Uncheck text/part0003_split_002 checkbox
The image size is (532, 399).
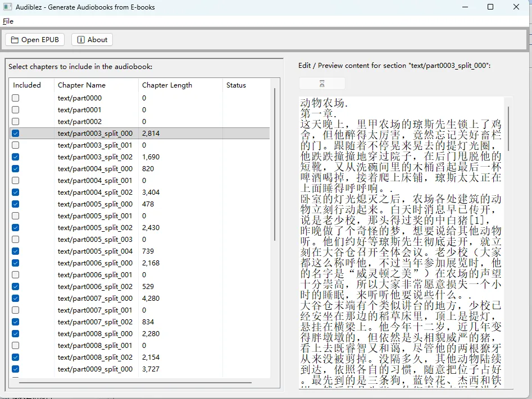(x=15, y=157)
